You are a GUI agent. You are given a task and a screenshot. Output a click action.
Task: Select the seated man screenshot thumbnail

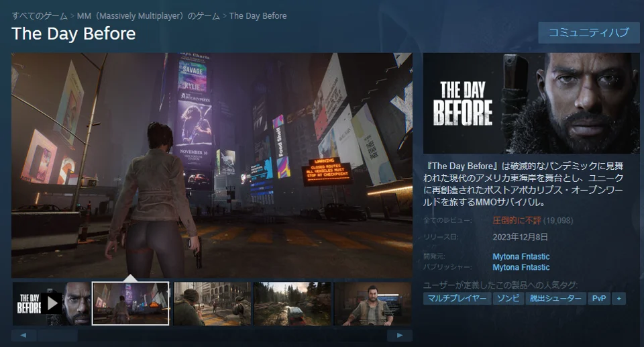(373, 303)
